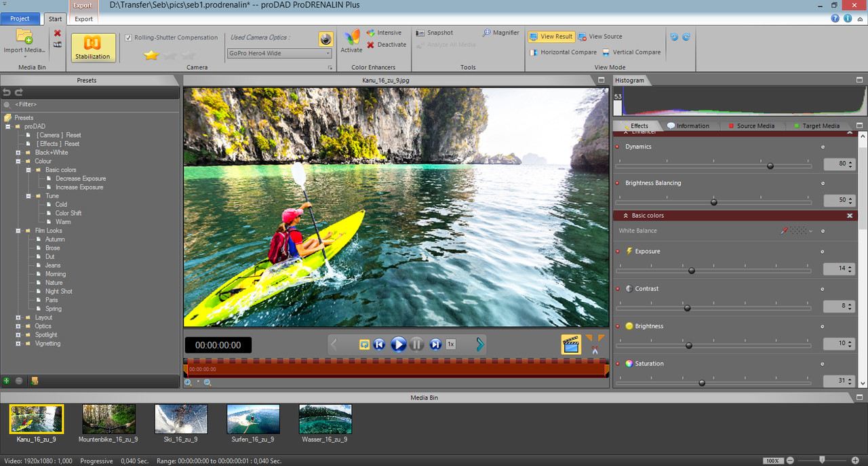The height and width of the screenshot is (466, 868).
Task: Click the clapperboard icon below preview
Action: [x=571, y=345]
